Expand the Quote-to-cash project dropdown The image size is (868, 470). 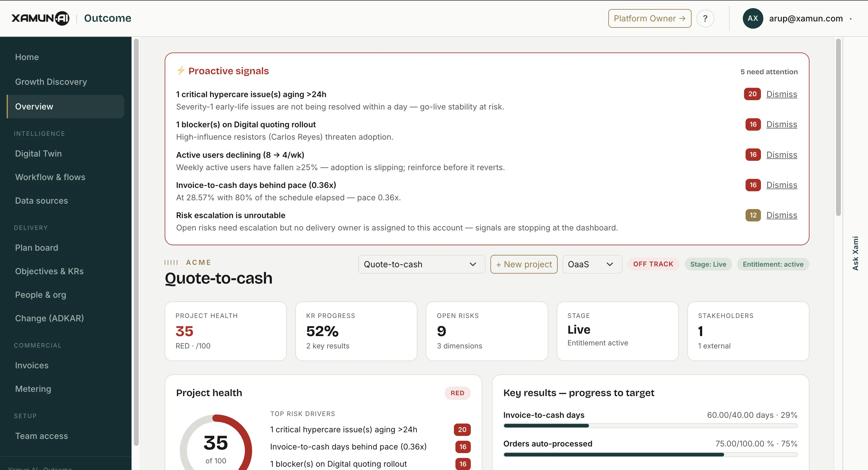(x=421, y=264)
